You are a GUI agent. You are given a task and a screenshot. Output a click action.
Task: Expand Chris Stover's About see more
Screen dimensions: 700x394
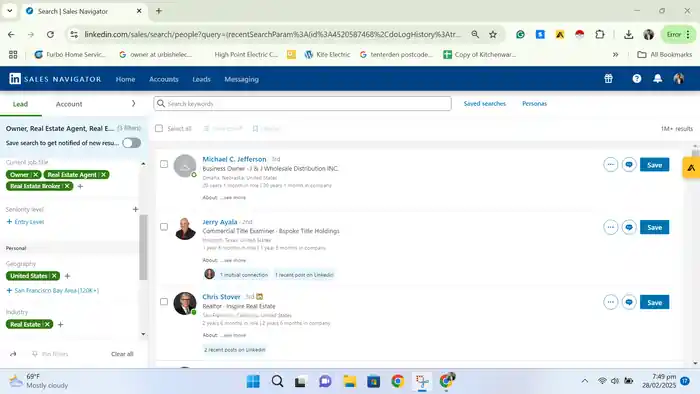coord(233,335)
